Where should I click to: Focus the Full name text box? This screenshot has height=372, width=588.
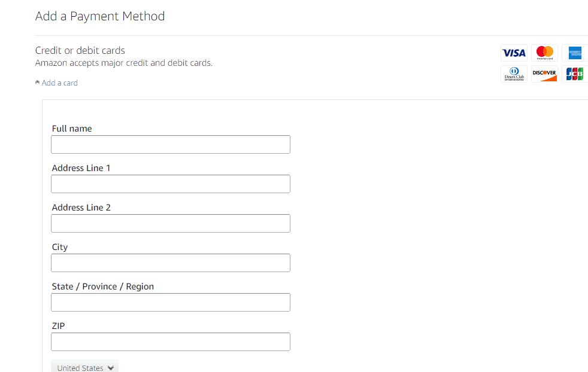pyautogui.click(x=171, y=145)
